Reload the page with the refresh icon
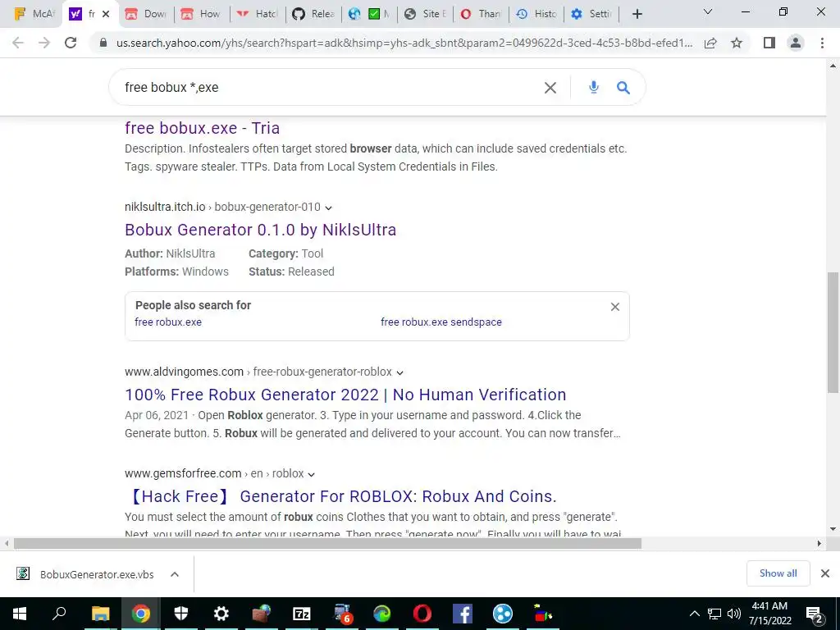 (x=71, y=43)
